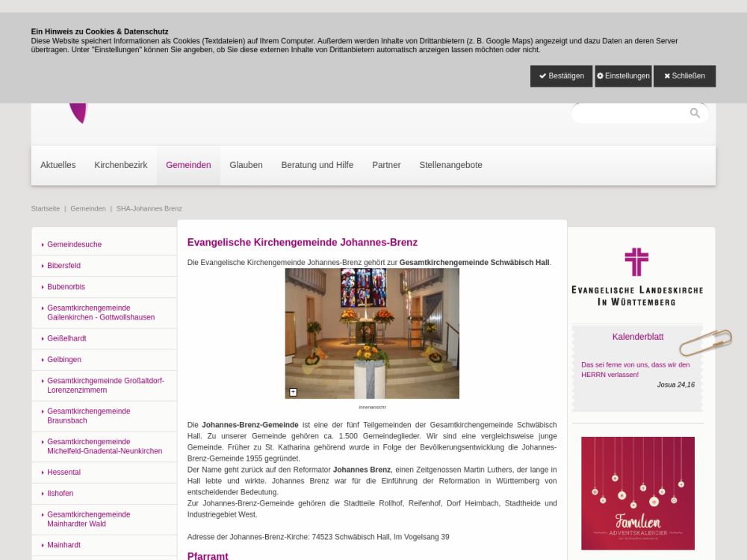Open the Kirchenbezirk menu item
This screenshot has width=747, height=560.
(120, 165)
